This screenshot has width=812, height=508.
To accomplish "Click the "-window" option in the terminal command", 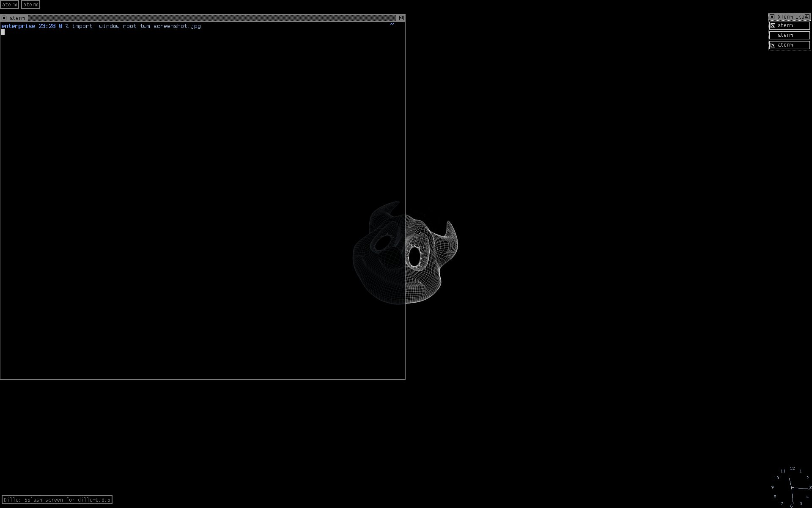I will [107, 26].
